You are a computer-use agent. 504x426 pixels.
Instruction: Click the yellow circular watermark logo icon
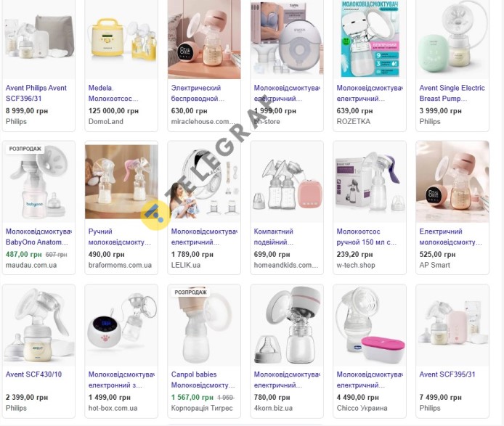pyautogui.click(x=155, y=215)
